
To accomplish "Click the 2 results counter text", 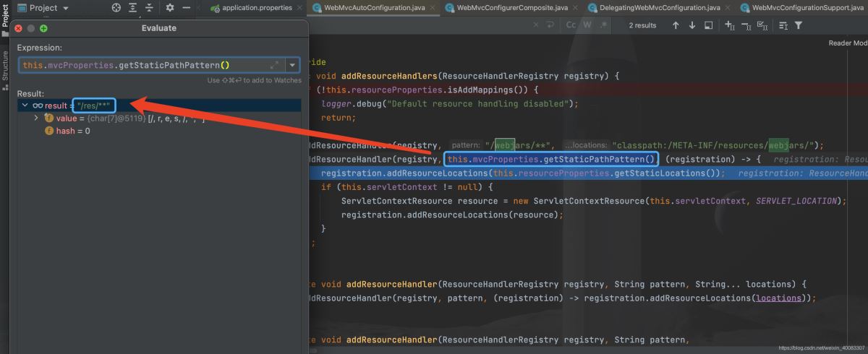I will [642, 25].
